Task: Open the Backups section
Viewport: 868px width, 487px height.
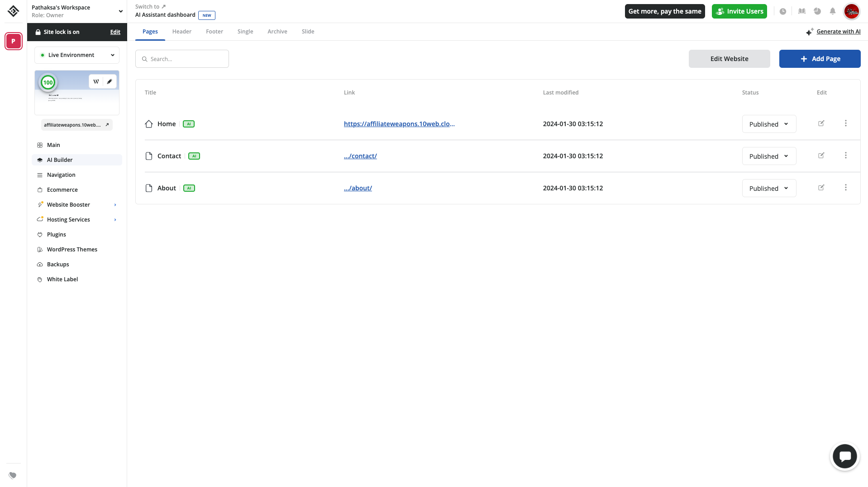Action: [x=57, y=264]
